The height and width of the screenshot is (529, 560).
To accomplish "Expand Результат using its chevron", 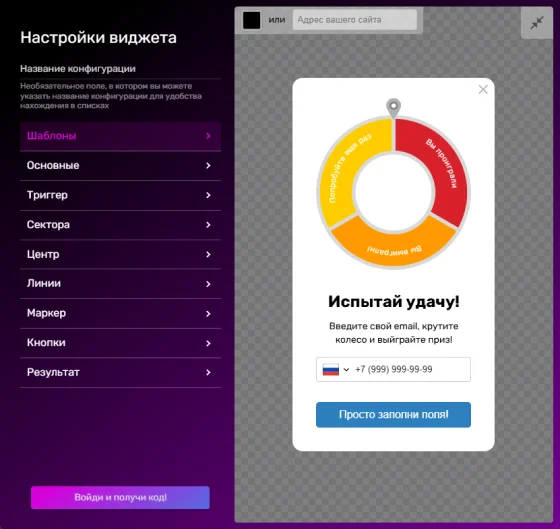I will 208,372.
